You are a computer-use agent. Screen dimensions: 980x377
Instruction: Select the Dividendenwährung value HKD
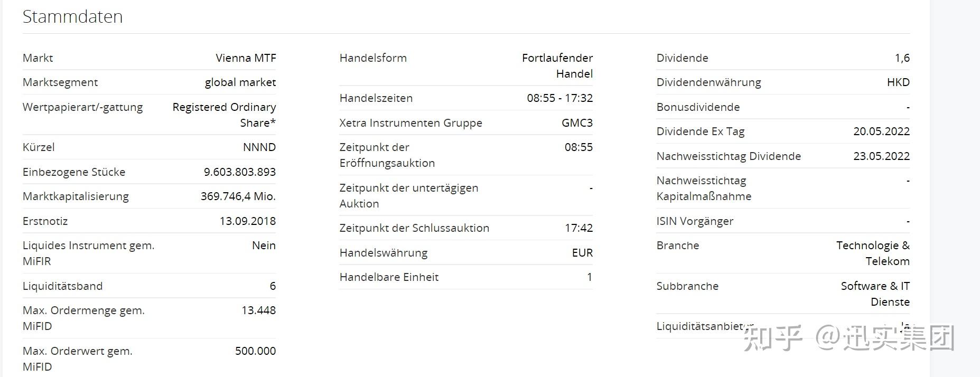[x=898, y=82]
